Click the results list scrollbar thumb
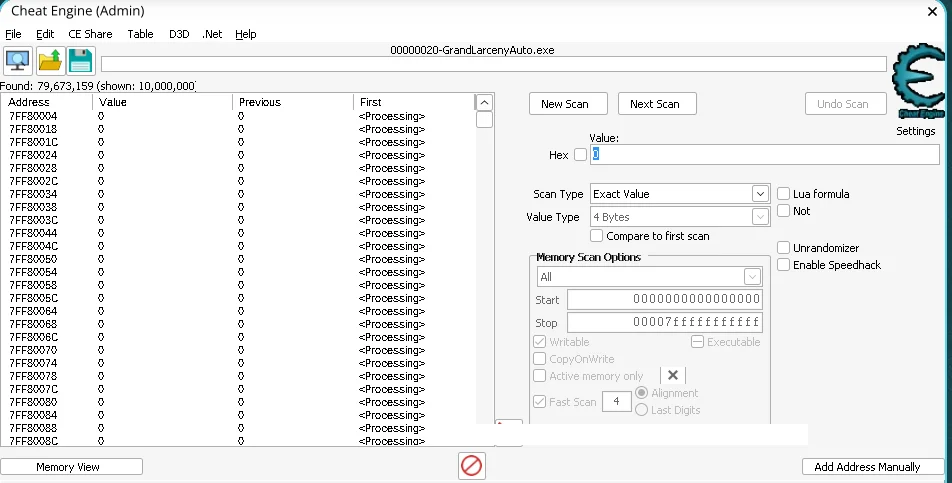The image size is (952, 483). tap(484, 120)
